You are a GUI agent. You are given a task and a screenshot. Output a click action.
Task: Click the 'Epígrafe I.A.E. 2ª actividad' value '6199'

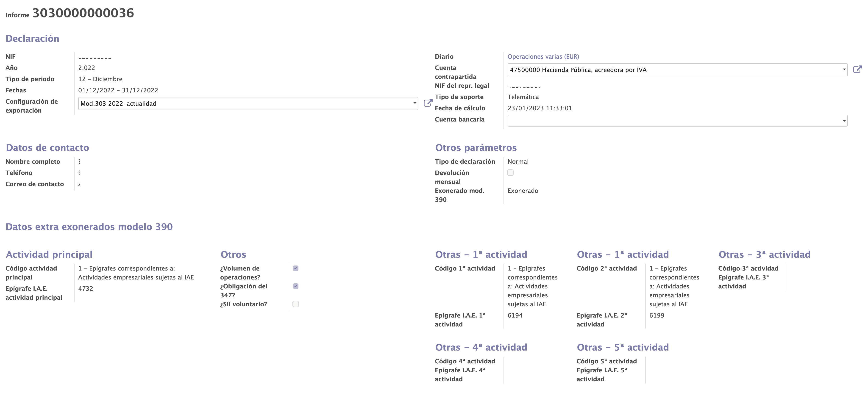coord(657,315)
